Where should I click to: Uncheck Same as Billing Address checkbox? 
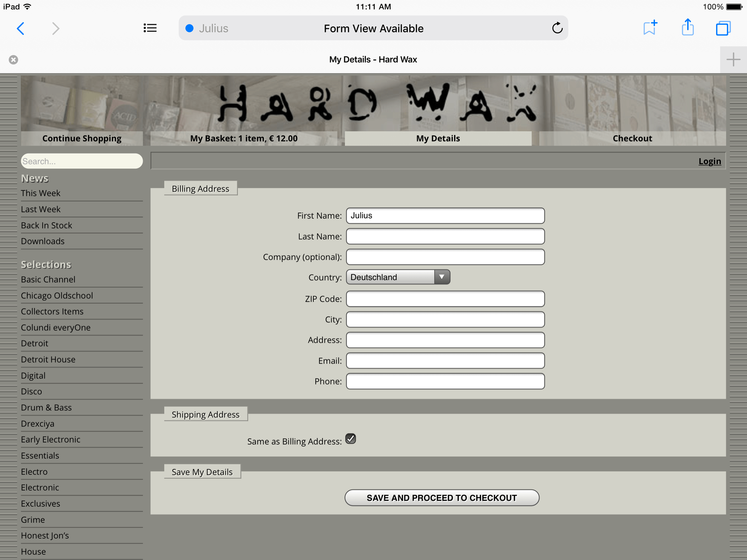(x=351, y=439)
